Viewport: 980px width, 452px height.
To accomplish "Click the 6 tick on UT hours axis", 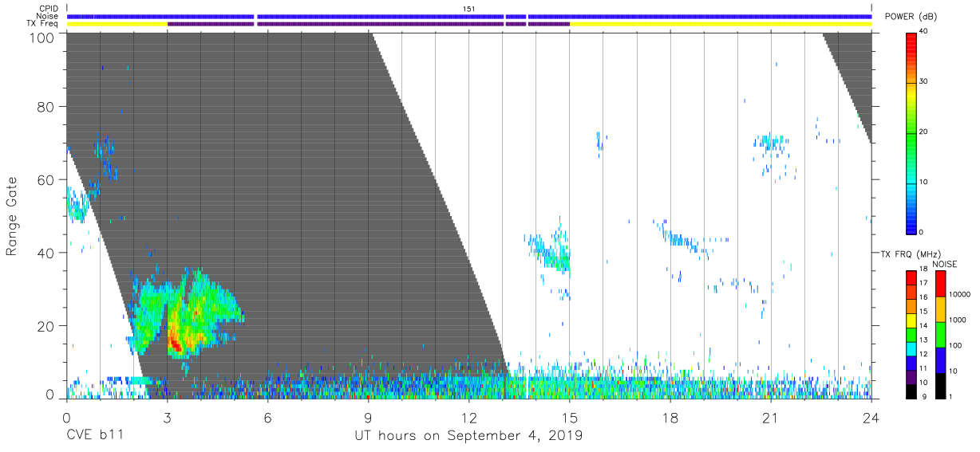I will tap(267, 418).
